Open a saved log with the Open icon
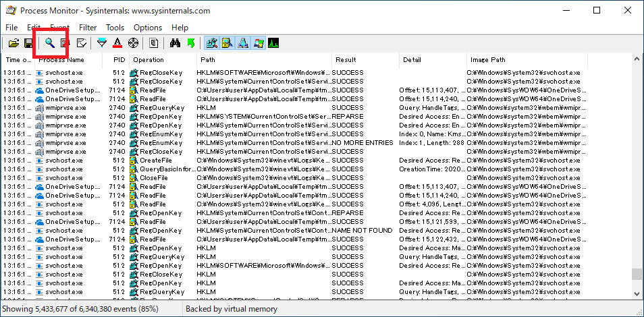The image size is (644, 317). click(14, 42)
